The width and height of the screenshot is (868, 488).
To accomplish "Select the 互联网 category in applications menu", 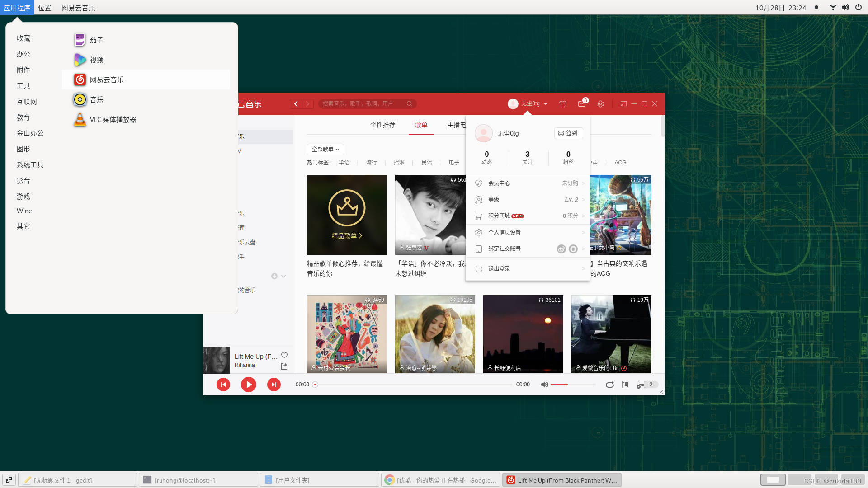I will coord(27,102).
